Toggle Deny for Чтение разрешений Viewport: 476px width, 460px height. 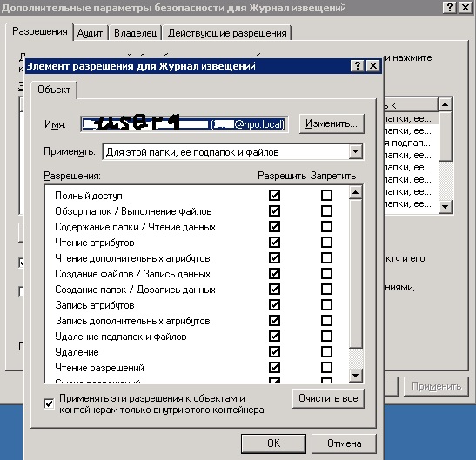click(326, 368)
